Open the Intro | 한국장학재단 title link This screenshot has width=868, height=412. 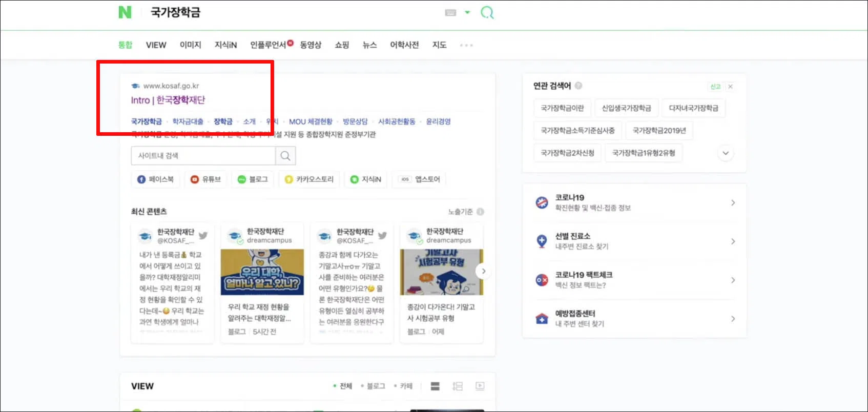(x=168, y=100)
